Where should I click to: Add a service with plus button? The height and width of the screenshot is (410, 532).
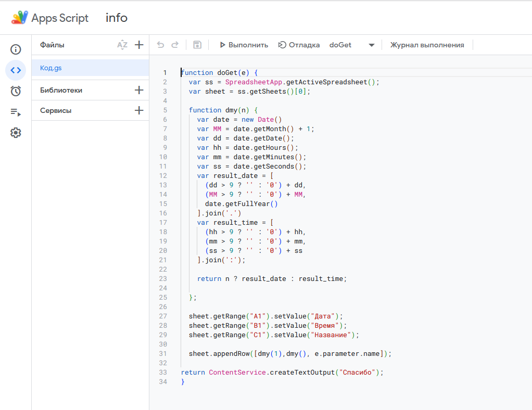point(139,110)
